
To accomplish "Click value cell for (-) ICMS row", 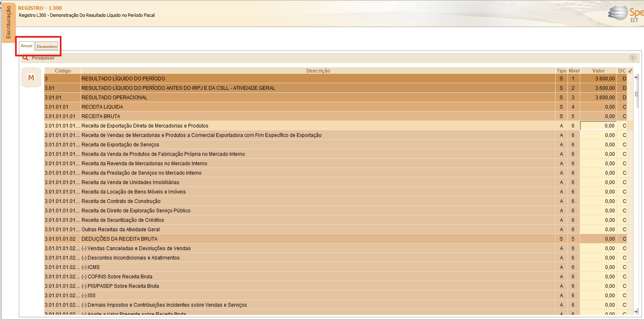I will point(598,267).
